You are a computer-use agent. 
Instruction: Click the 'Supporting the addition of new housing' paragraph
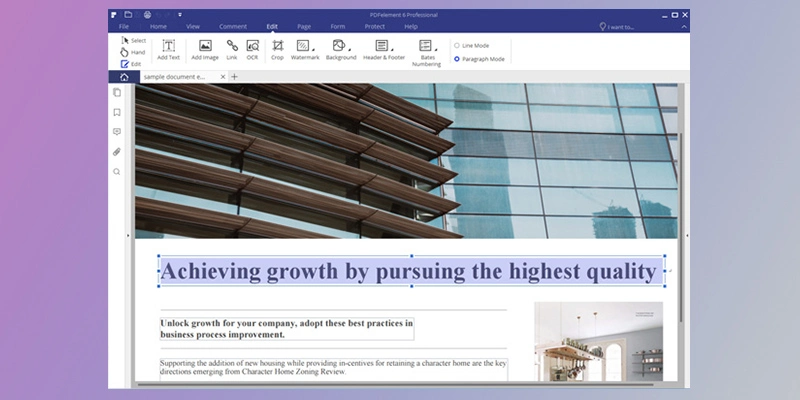tap(334, 368)
